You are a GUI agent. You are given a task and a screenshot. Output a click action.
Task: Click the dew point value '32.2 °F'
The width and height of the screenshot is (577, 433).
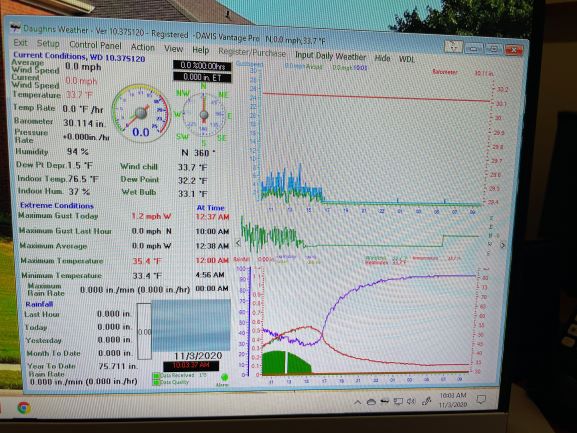(x=193, y=181)
